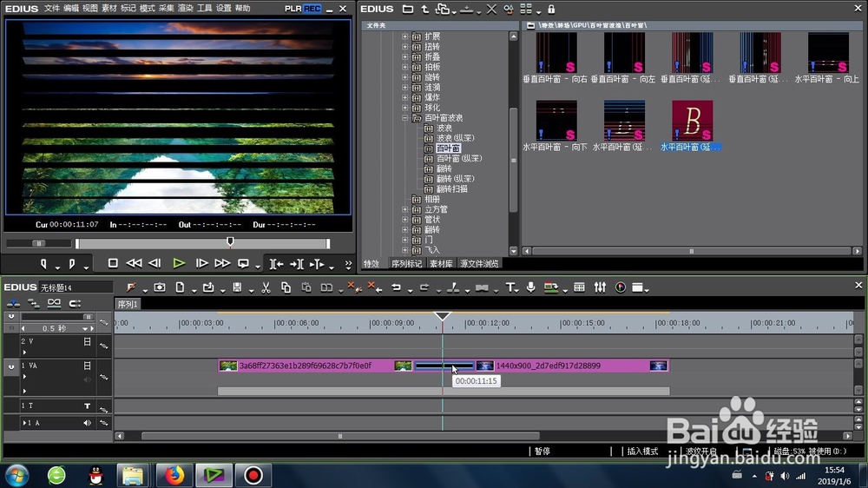Viewport: 868px width, 488px height.
Task: Click the Copy icon in the timeline toolbar
Action: 286,287
